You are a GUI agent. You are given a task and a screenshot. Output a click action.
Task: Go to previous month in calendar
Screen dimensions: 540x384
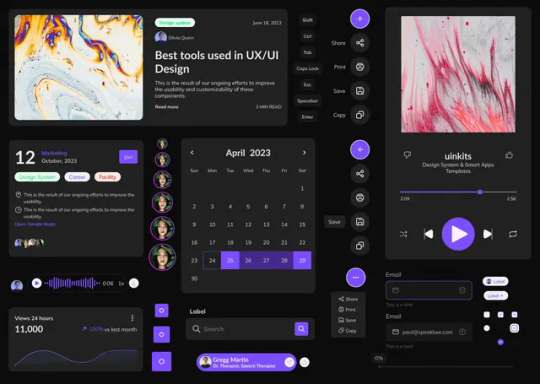[x=192, y=153]
